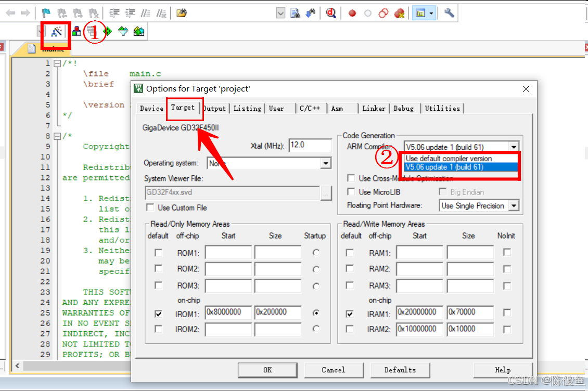Image resolution: width=588 pixels, height=391 pixels.
Task: Check the ROM1 default checkbox
Action: click(159, 253)
